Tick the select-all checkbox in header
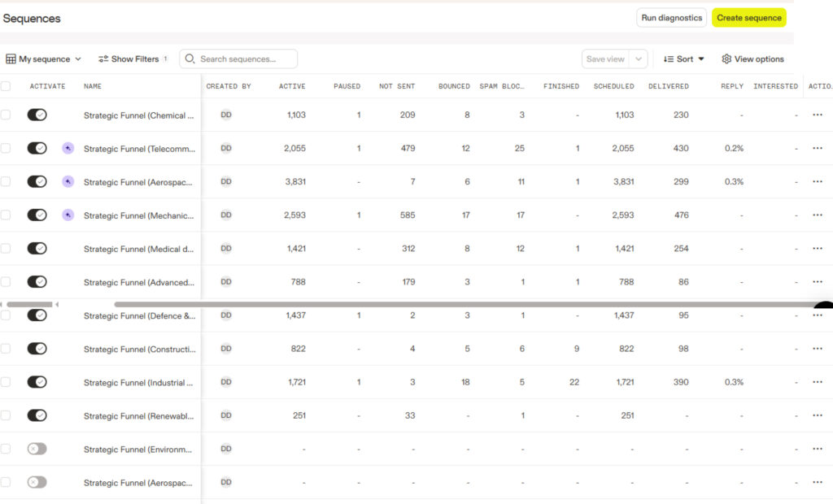Viewport: 833px width, 504px height. [x=6, y=86]
